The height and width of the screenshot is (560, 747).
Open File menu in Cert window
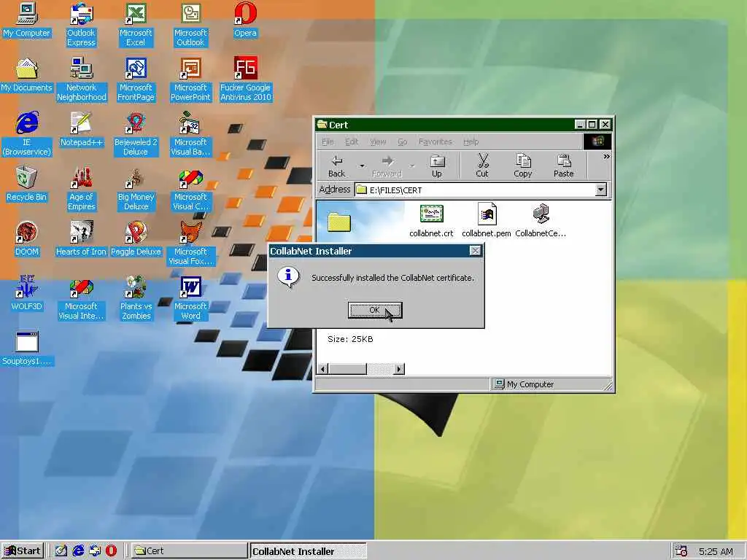(x=328, y=142)
